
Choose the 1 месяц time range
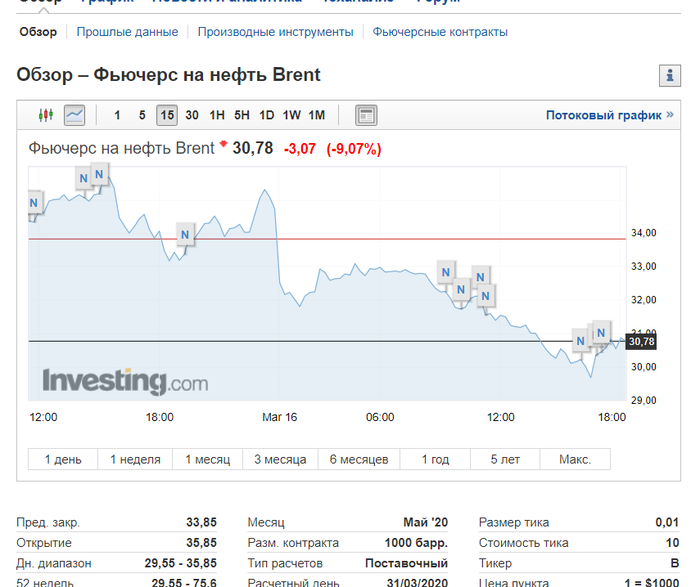[208, 459]
